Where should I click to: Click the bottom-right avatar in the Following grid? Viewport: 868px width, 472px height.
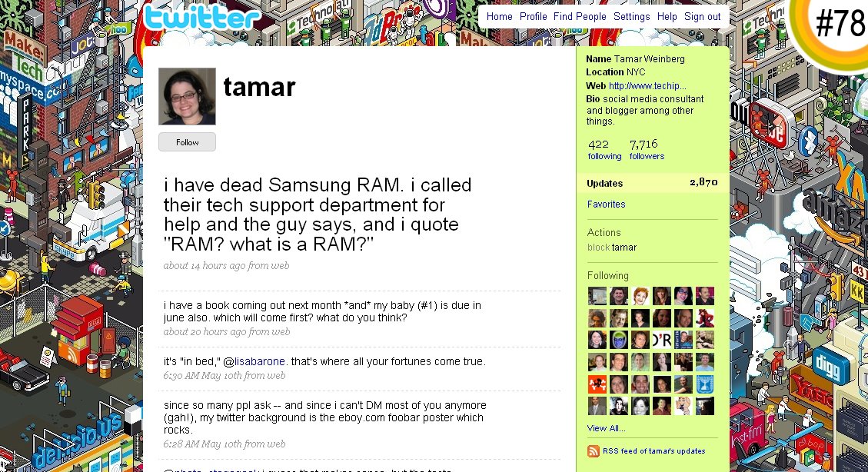click(x=705, y=405)
